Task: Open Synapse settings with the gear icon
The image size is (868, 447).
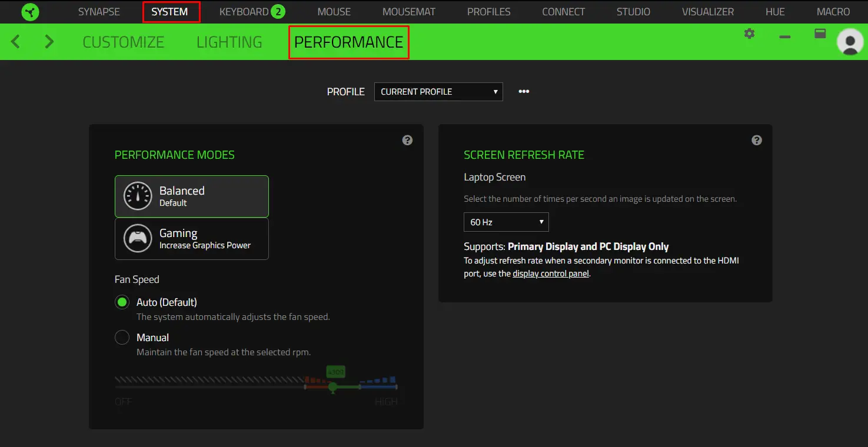Action: point(749,34)
